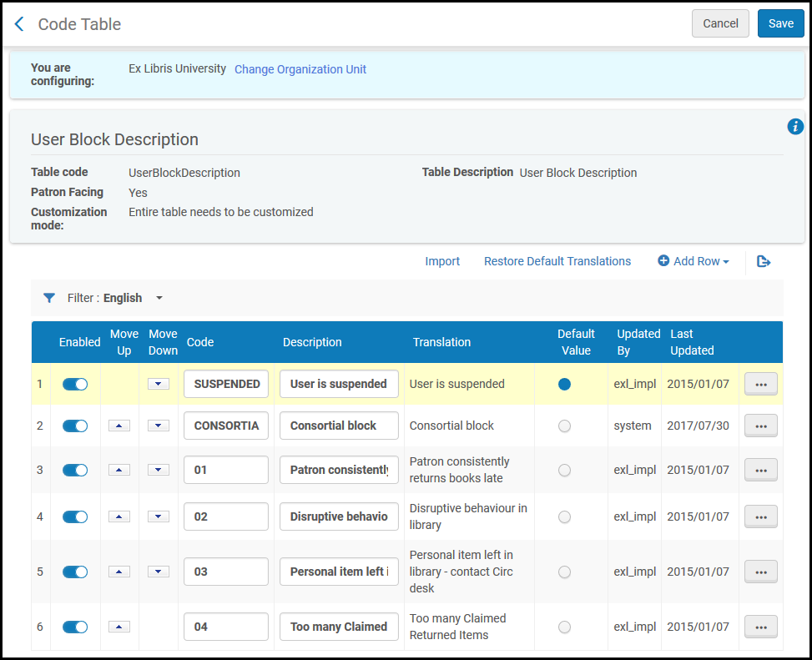Toggle enabled switch for code 04
812x660 pixels.
[x=75, y=627]
